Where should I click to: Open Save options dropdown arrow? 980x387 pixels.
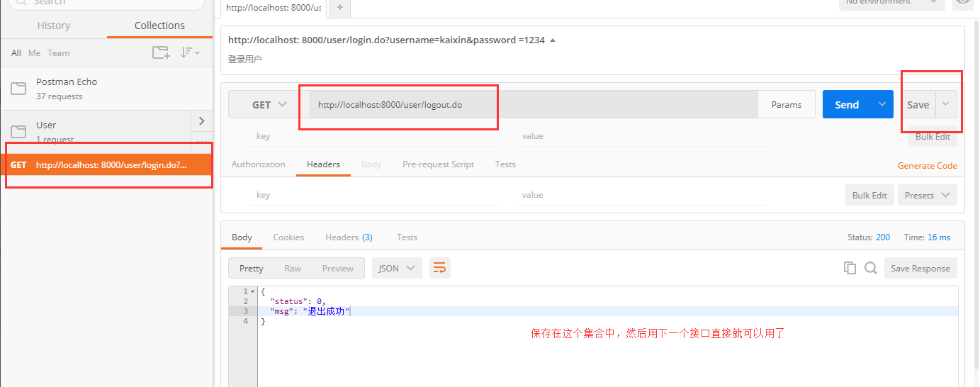[946, 104]
